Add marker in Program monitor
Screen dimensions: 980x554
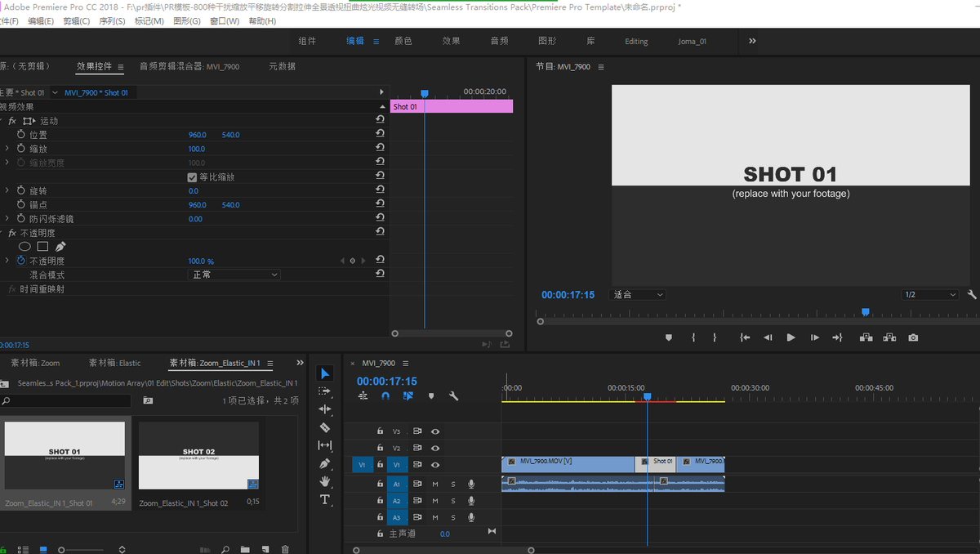(x=669, y=337)
